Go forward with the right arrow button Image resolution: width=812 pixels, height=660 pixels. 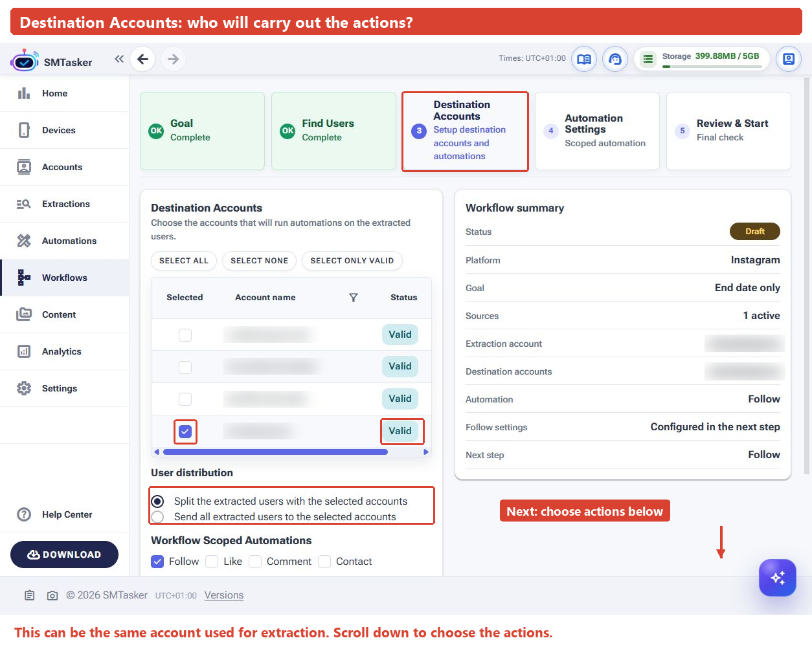tap(173, 59)
